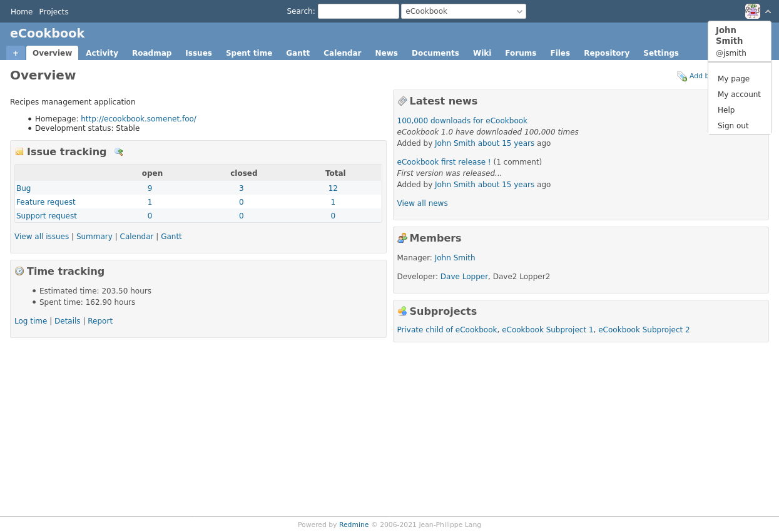779x532 pixels.
Task: Open the Roadmap tab
Action: (151, 53)
